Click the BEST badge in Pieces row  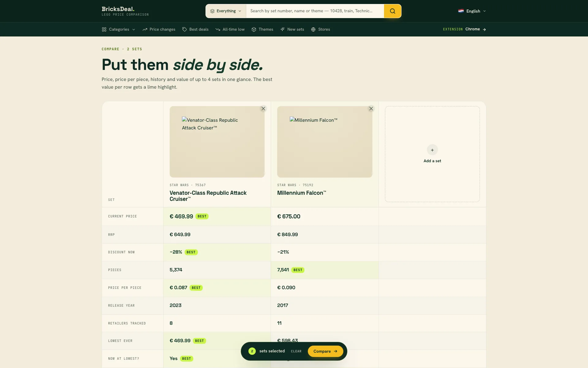pyautogui.click(x=298, y=270)
